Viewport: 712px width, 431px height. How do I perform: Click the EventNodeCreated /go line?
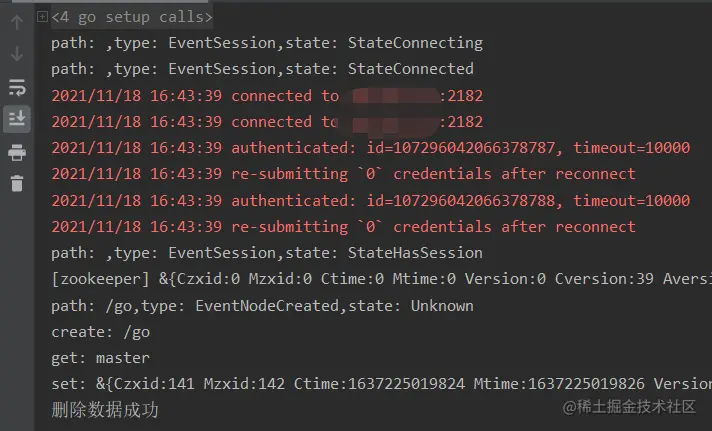point(262,306)
